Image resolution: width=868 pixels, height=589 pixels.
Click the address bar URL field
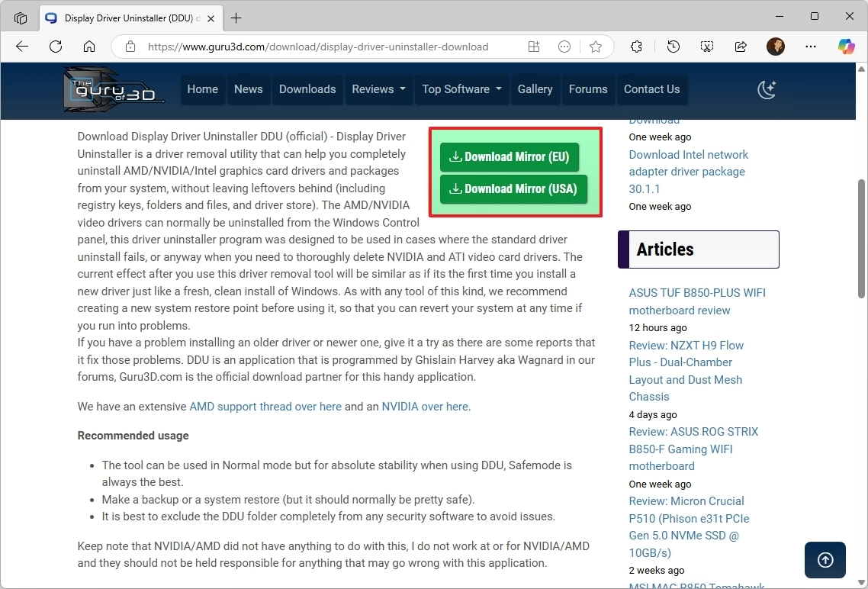point(318,47)
